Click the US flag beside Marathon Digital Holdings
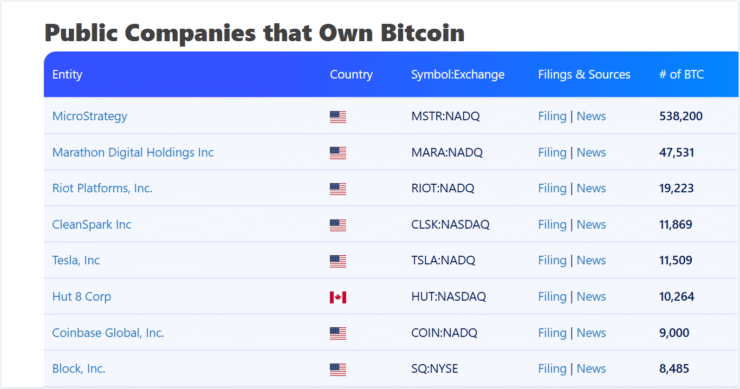Viewport: 740px width, 389px height. coord(338,153)
